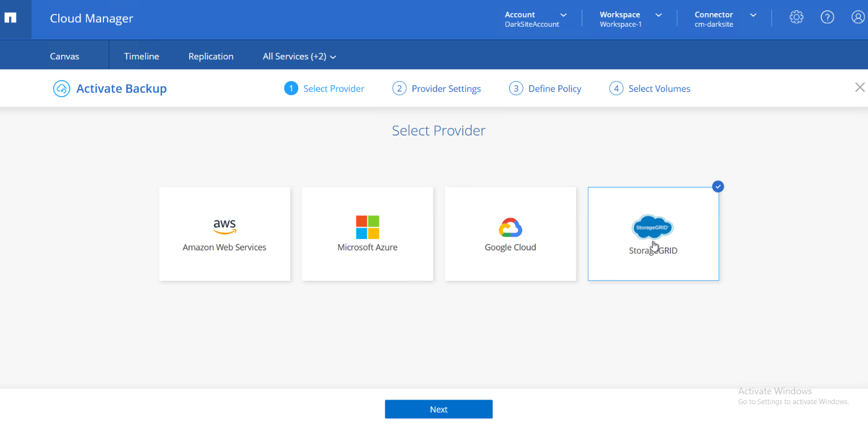Switch to the Timeline tab

click(x=141, y=56)
